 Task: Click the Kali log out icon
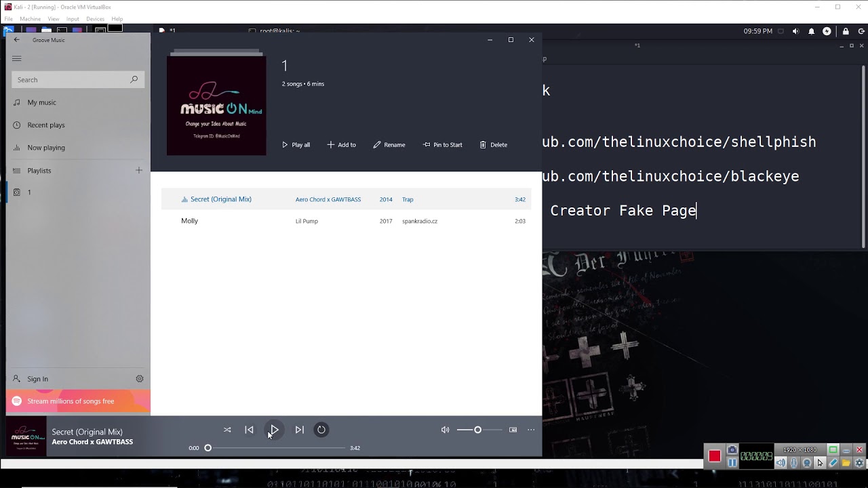[860, 31]
